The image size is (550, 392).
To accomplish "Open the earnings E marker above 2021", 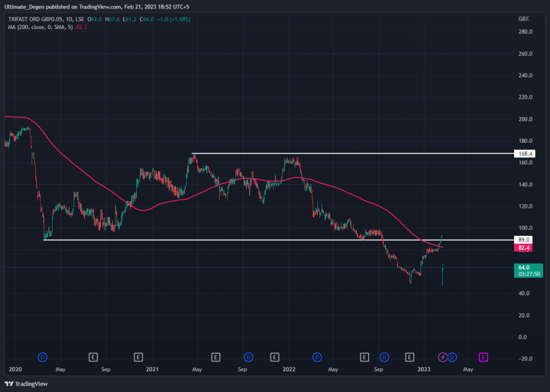I will [139, 357].
